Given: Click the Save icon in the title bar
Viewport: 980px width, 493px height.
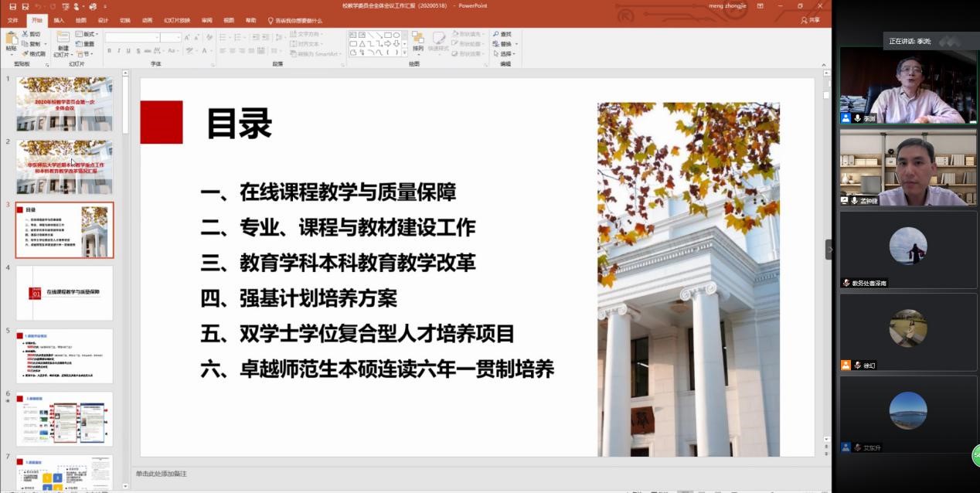Looking at the screenshot, I should pos(13,6).
